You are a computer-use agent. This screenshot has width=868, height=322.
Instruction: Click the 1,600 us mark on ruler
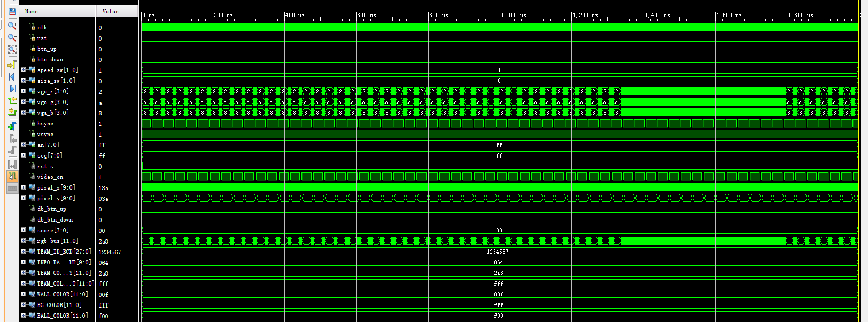click(x=729, y=15)
